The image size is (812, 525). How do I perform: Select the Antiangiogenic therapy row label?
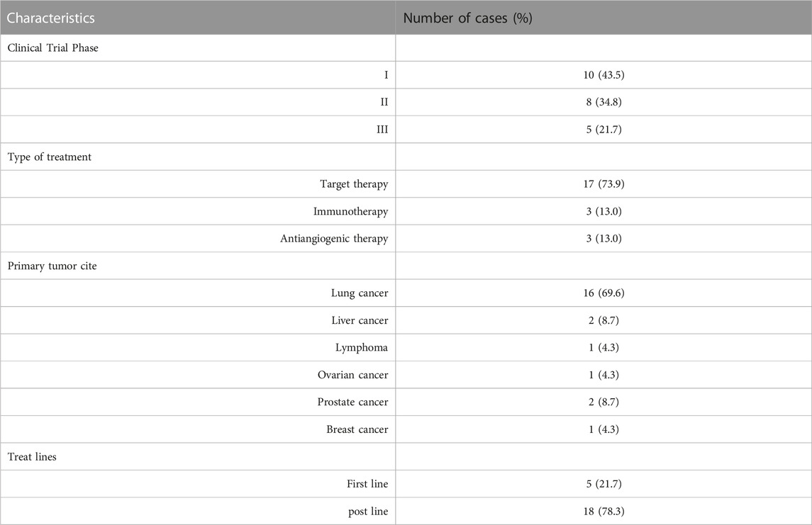pyautogui.click(x=334, y=239)
